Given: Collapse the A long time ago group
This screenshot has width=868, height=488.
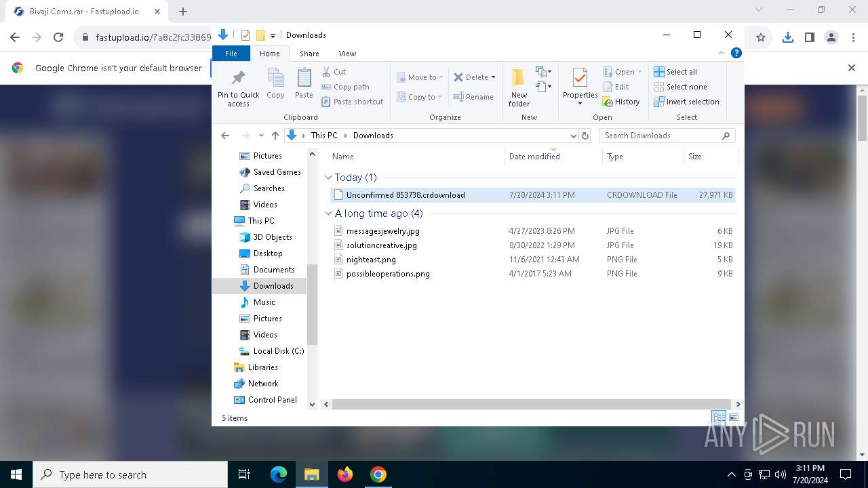Looking at the screenshot, I should pos(328,213).
